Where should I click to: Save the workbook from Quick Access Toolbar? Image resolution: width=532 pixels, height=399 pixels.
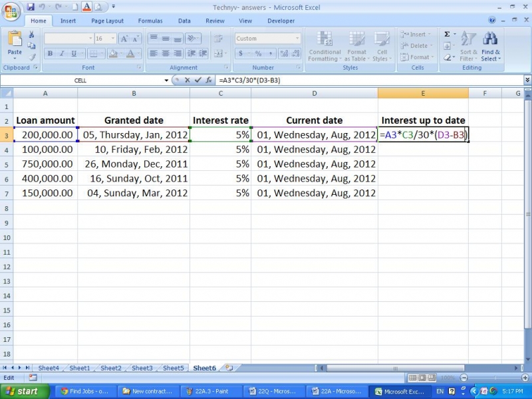(x=31, y=7)
